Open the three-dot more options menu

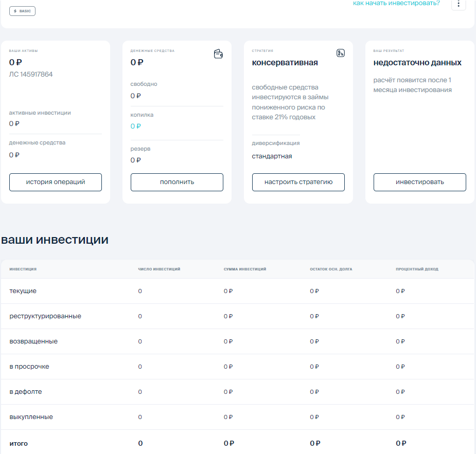459,4
